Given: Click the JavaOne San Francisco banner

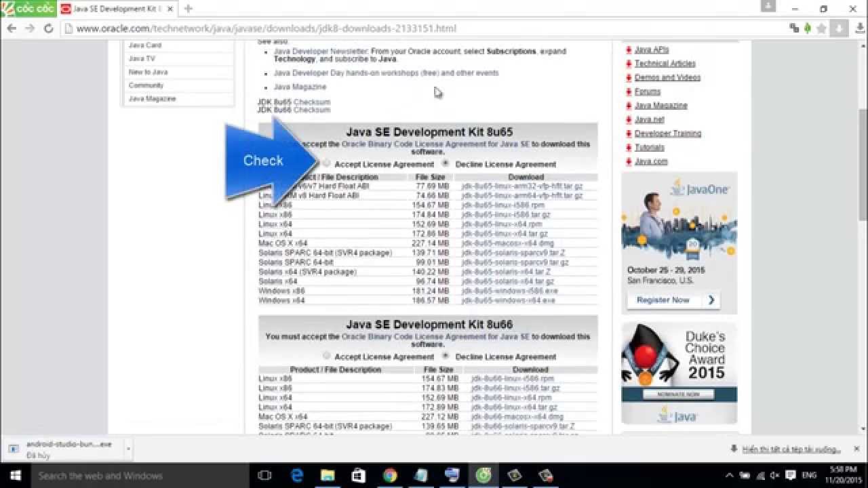Looking at the screenshot, I should click(679, 243).
